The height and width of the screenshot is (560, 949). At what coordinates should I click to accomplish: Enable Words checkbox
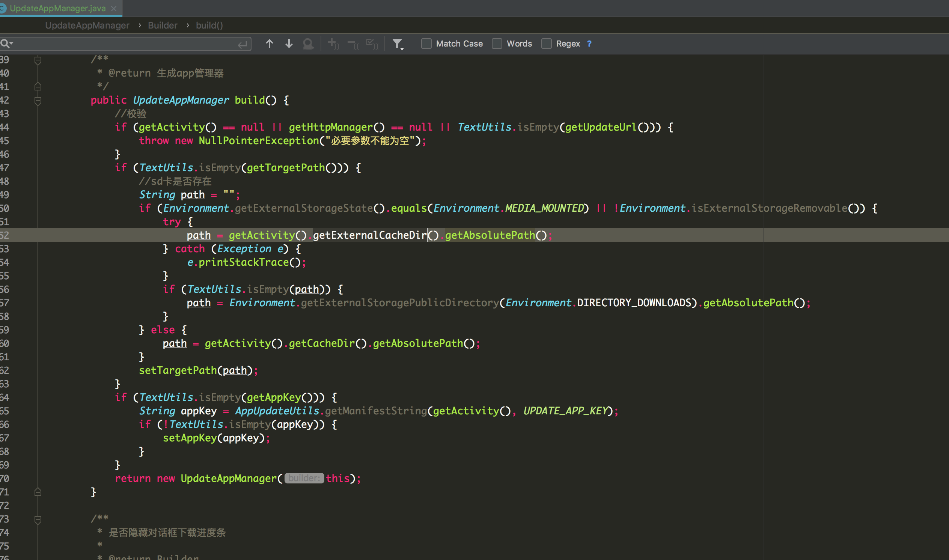(497, 44)
